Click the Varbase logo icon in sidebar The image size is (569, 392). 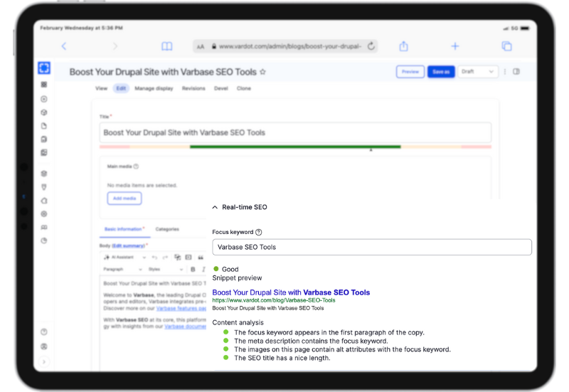tap(44, 68)
